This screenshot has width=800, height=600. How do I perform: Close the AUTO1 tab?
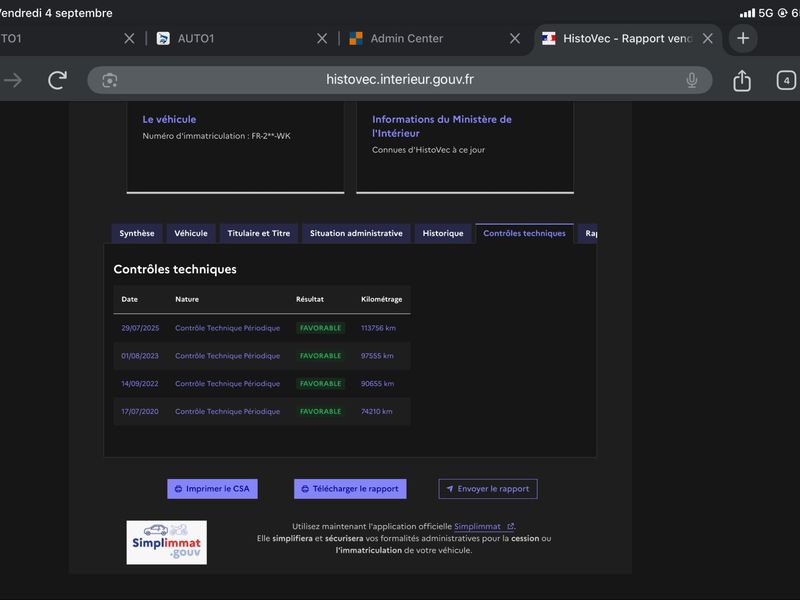[322, 38]
